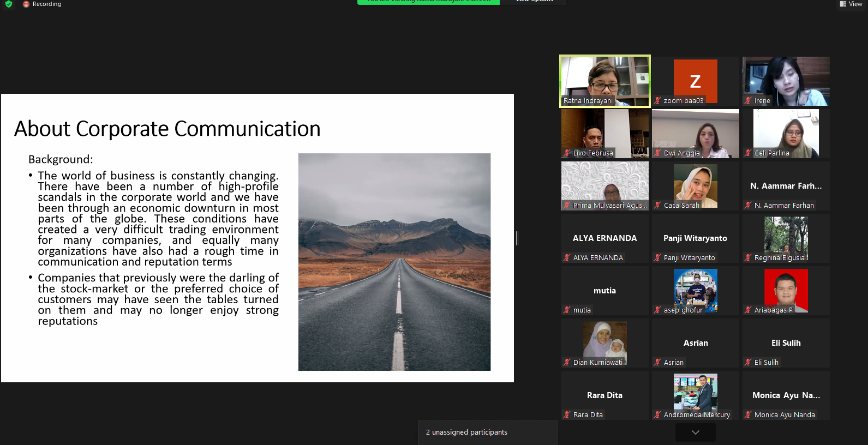Select Prima Mulyasari Agus's video thumbnail
The height and width of the screenshot is (445, 868).
pos(605,186)
